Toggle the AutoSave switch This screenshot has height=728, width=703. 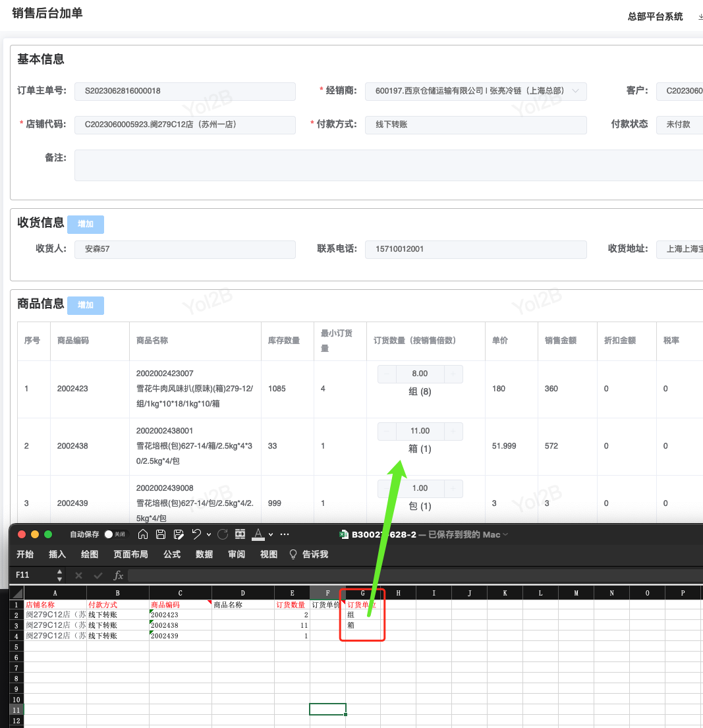tap(109, 534)
